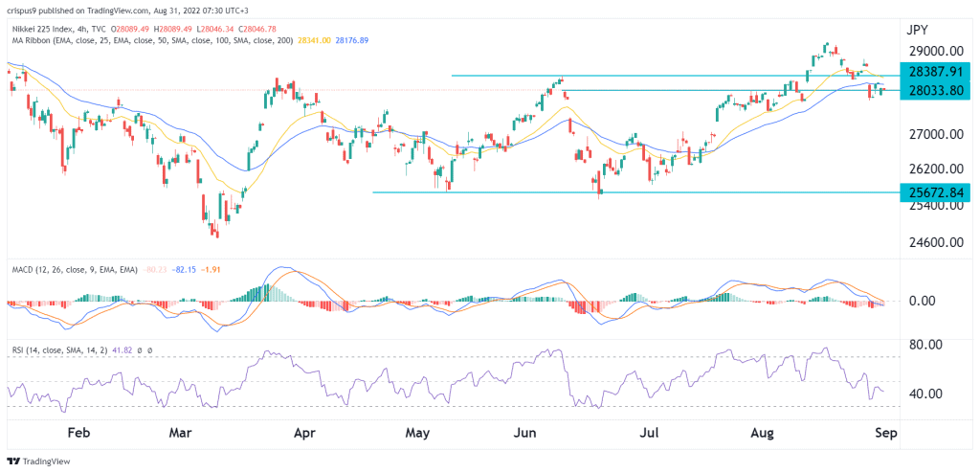Image resolution: width=980 pixels, height=473 pixels.
Task: Click the RSI current value 41.82
Action: coord(122,351)
